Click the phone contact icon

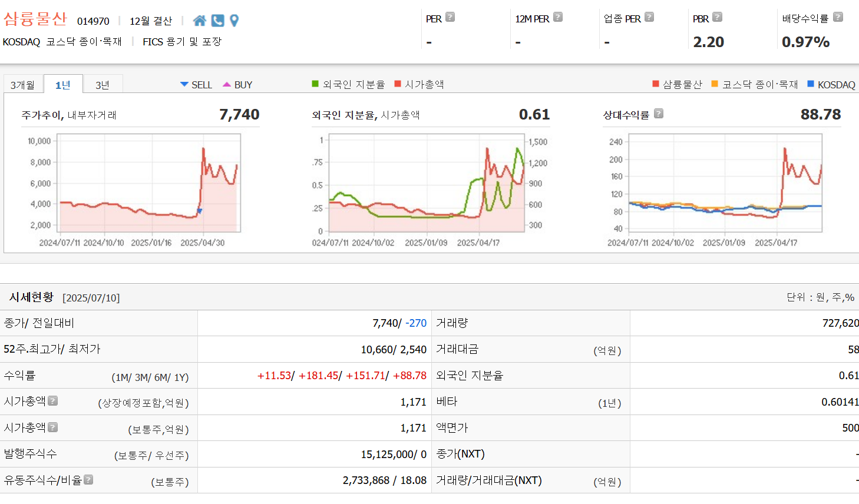click(217, 21)
